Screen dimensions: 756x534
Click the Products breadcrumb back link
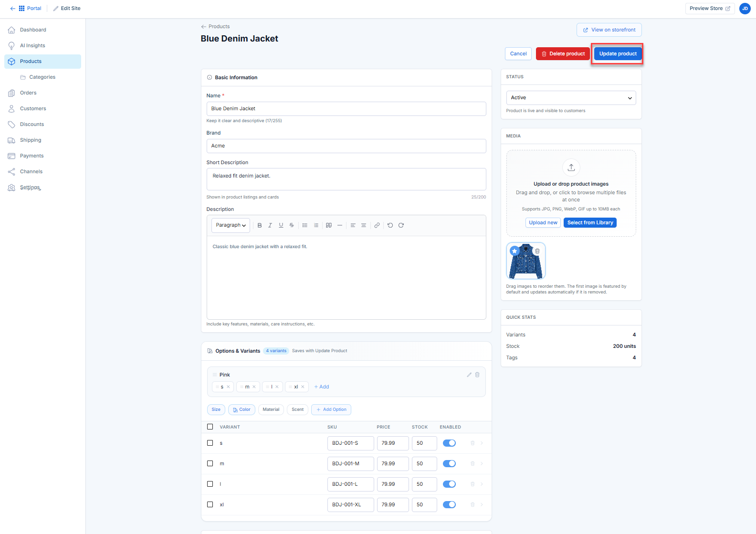[x=215, y=27]
